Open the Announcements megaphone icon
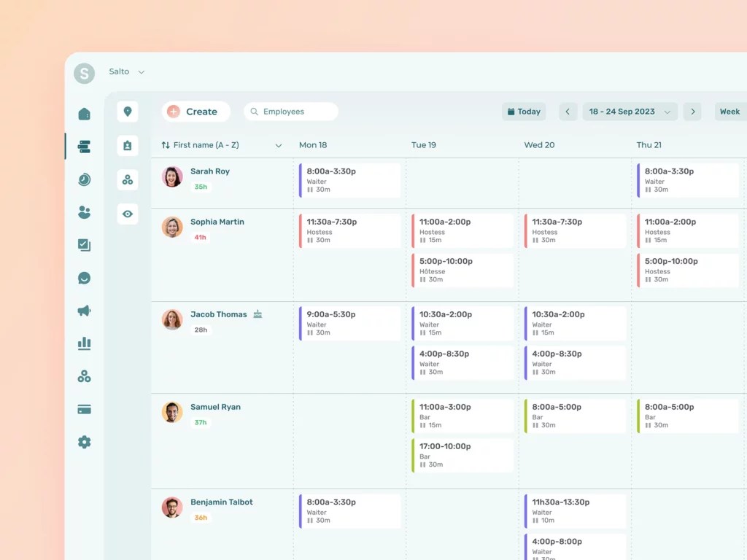Viewport: 747px width, 560px height. pyautogui.click(x=84, y=310)
